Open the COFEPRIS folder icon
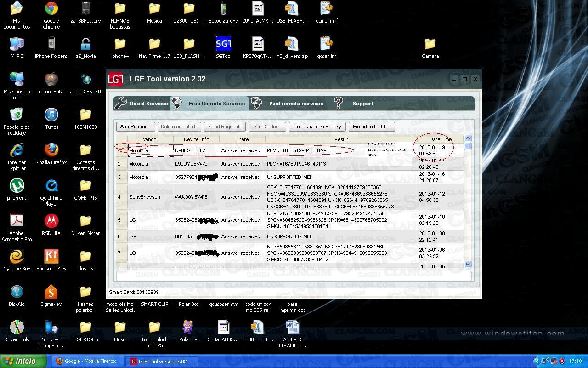 pyautogui.click(x=85, y=190)
